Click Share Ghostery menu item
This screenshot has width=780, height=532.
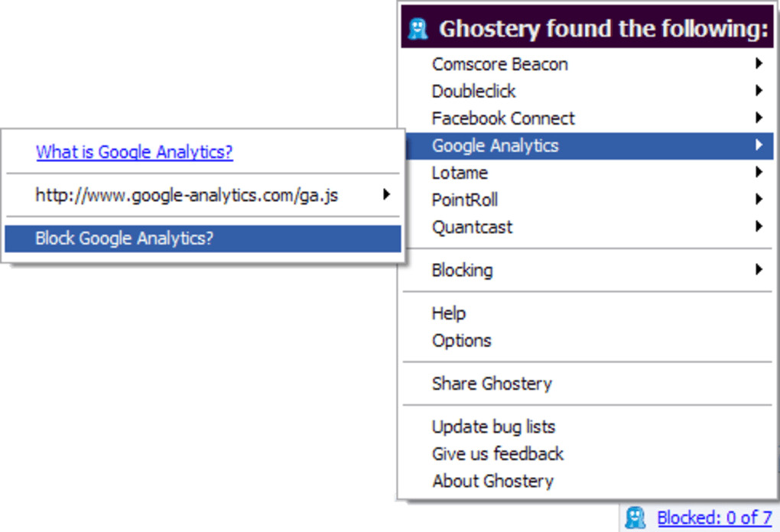492,383
